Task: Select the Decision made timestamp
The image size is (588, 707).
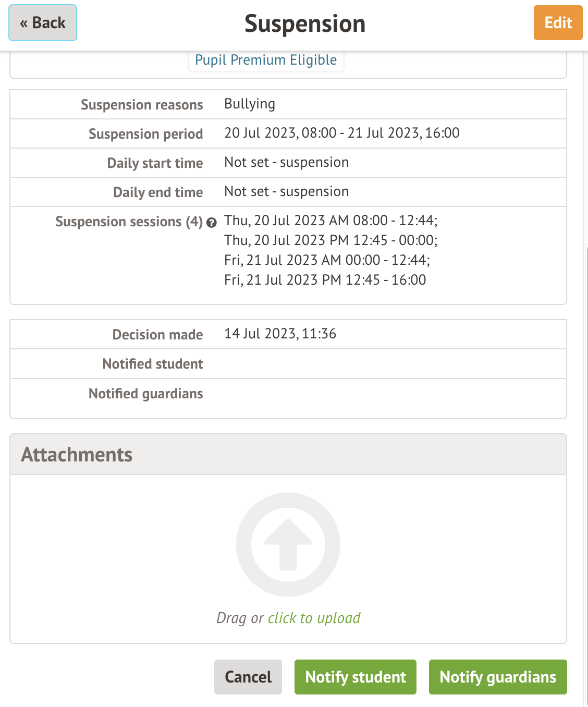Action: click(280, 334)
